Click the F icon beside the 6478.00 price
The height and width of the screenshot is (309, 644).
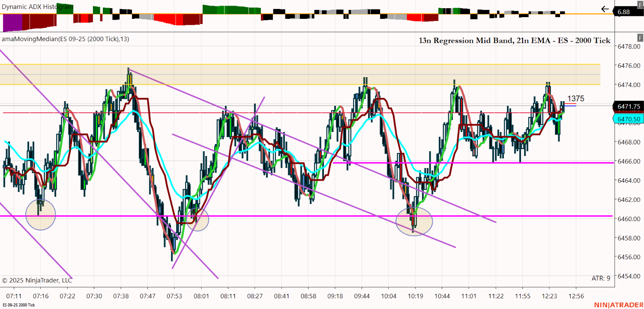click(640, 38)
